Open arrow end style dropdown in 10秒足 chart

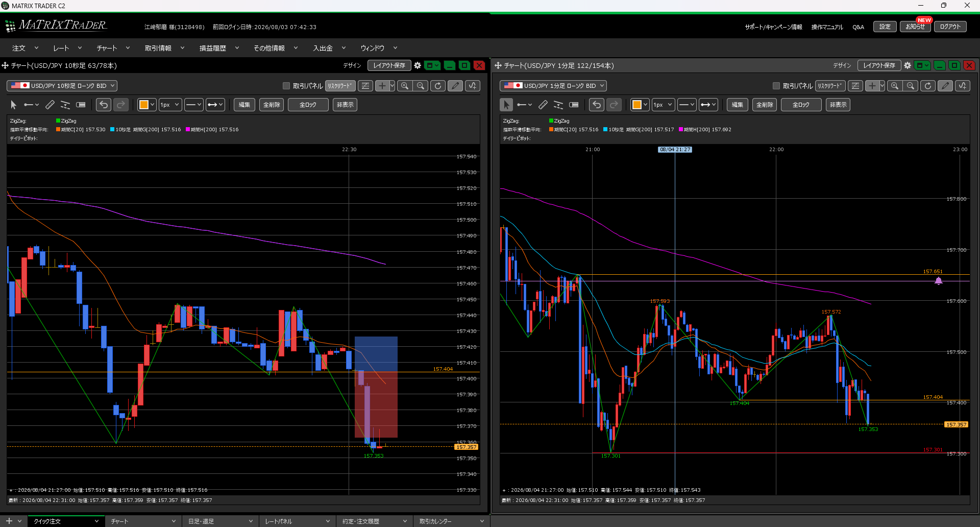(215, 105)
